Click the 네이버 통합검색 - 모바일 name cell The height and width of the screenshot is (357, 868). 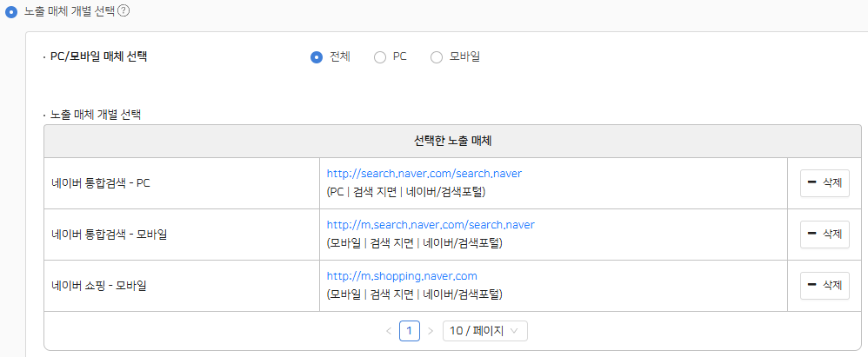(107, 234)
